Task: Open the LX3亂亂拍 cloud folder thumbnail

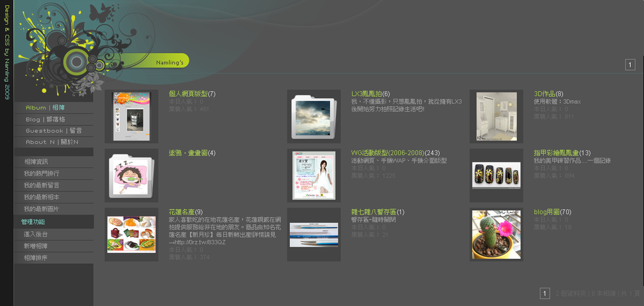Action: (x=314, y=116)
